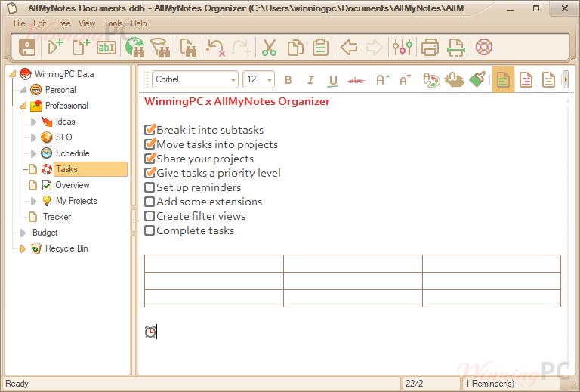Screen dimensions: 580x392
Task: Expand the SEO tree node
Action: coord(33,137)
